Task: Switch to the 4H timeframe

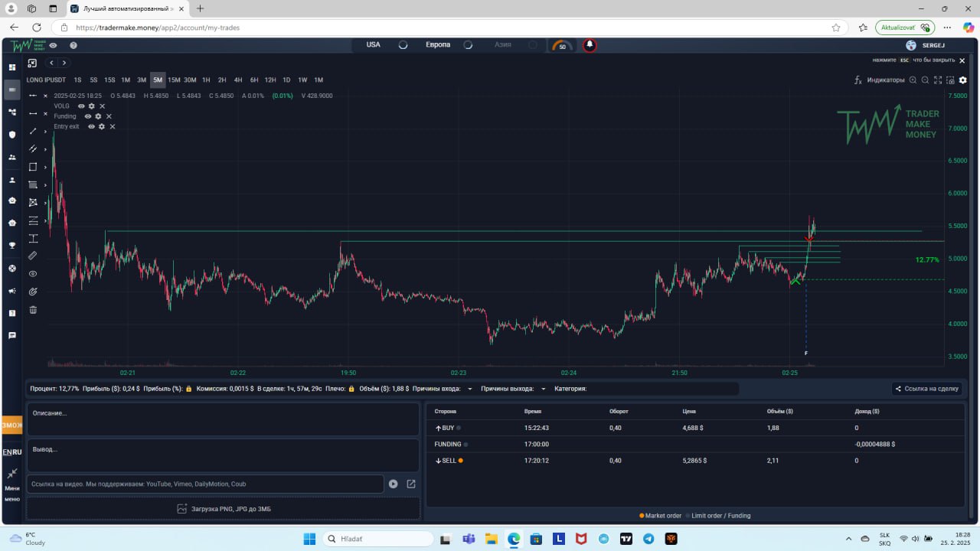Action: coord(238,80)
